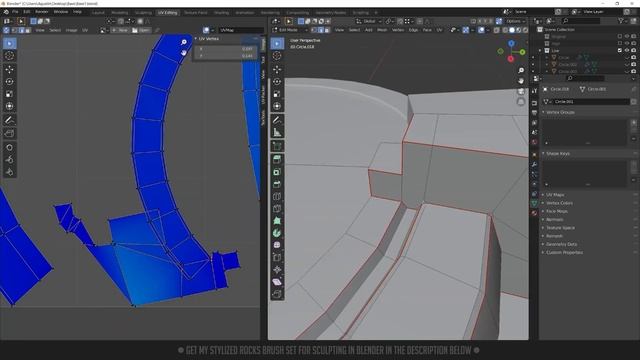The height and width of the screenshot is (360, 640).
Task: Open the Options dropdown in 3D viewport
Action: pos(516,21)
